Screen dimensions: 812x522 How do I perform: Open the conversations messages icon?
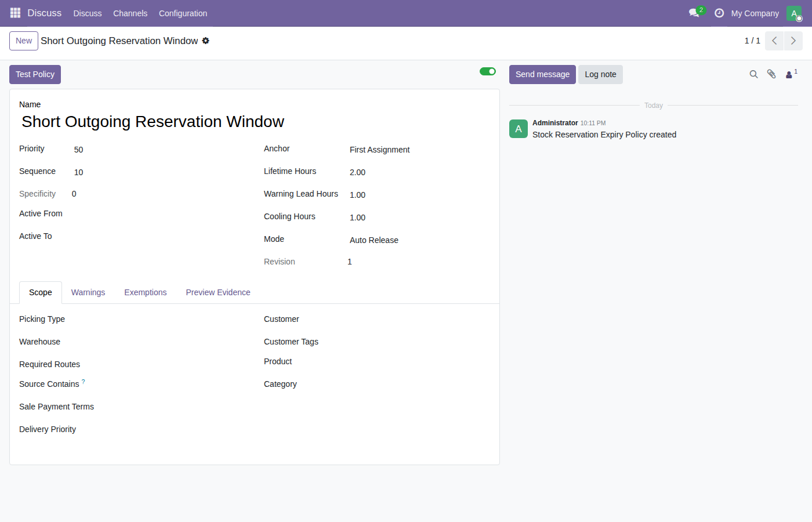coord(694,13)
